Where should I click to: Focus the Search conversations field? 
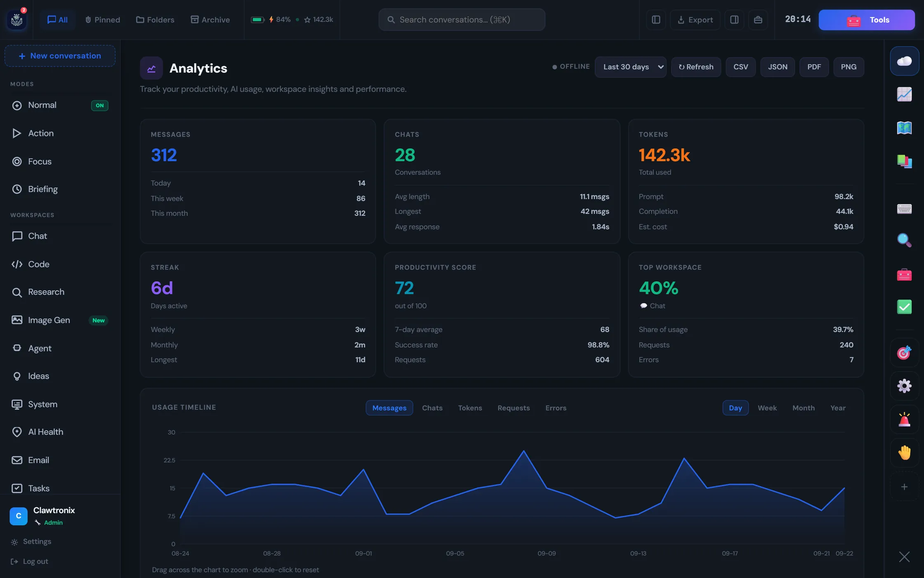pyautogui.click(x=462, y=19)
